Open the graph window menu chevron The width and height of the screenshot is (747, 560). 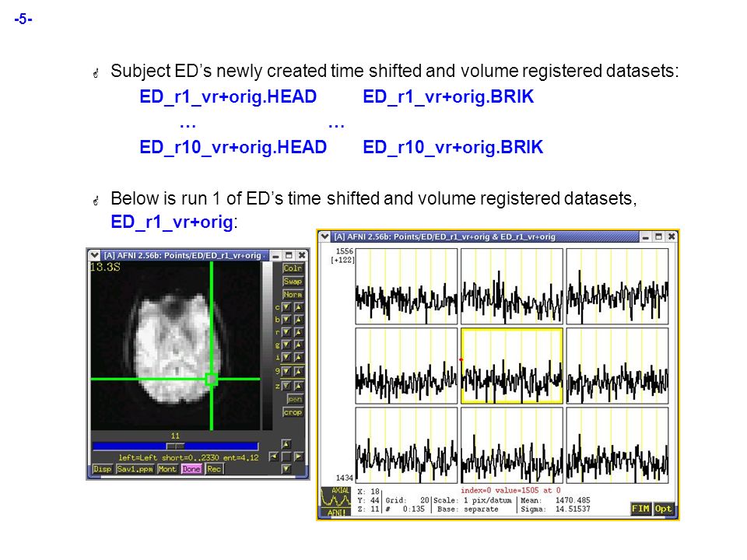(325, 236)
